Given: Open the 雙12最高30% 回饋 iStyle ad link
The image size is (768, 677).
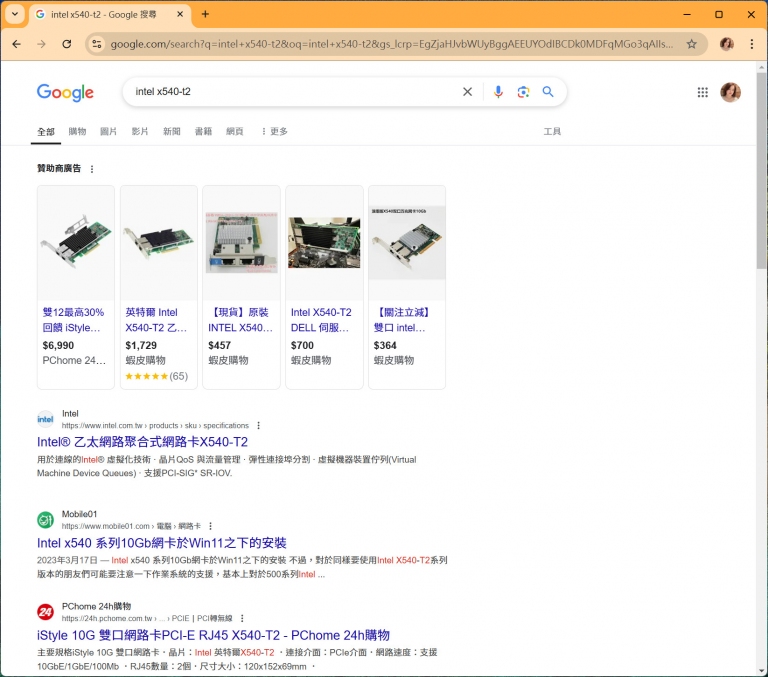Looking at the screenshot, I should click(73, 320).
